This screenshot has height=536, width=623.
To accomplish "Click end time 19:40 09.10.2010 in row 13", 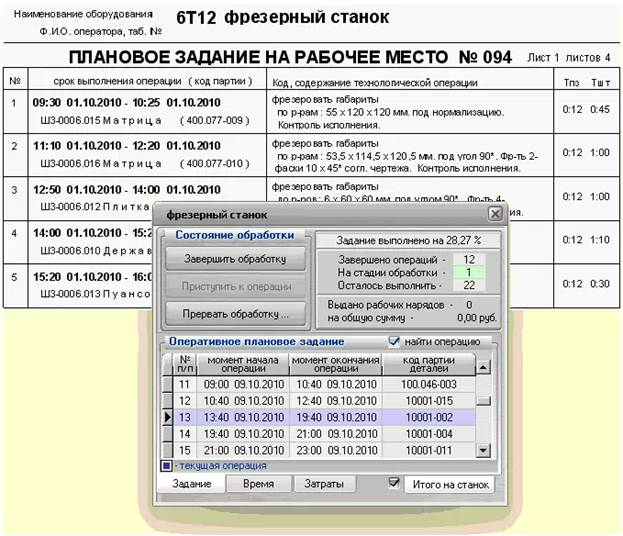I will tap(336, 417).
